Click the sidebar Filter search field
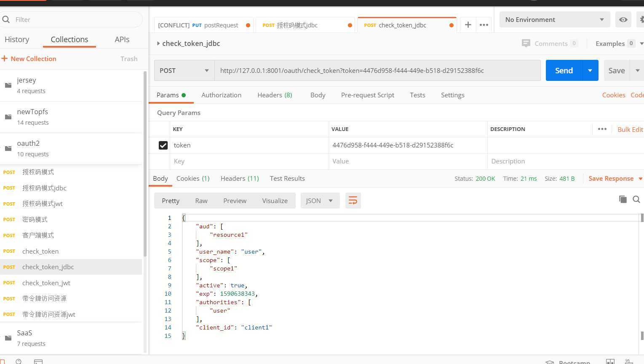The width and height of the screenshot is (644, 364). click(x=72, y=19)
